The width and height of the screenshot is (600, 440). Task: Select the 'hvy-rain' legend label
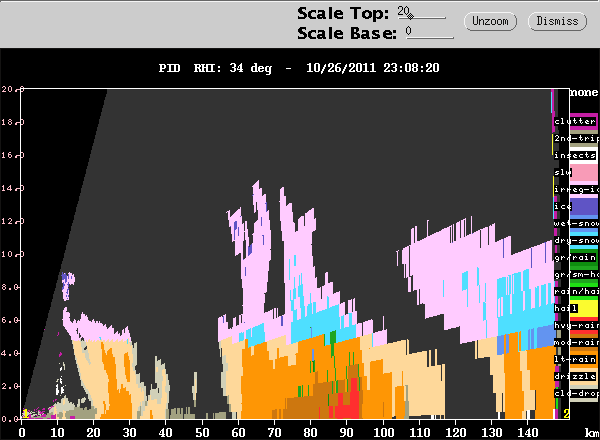(576, 325)
